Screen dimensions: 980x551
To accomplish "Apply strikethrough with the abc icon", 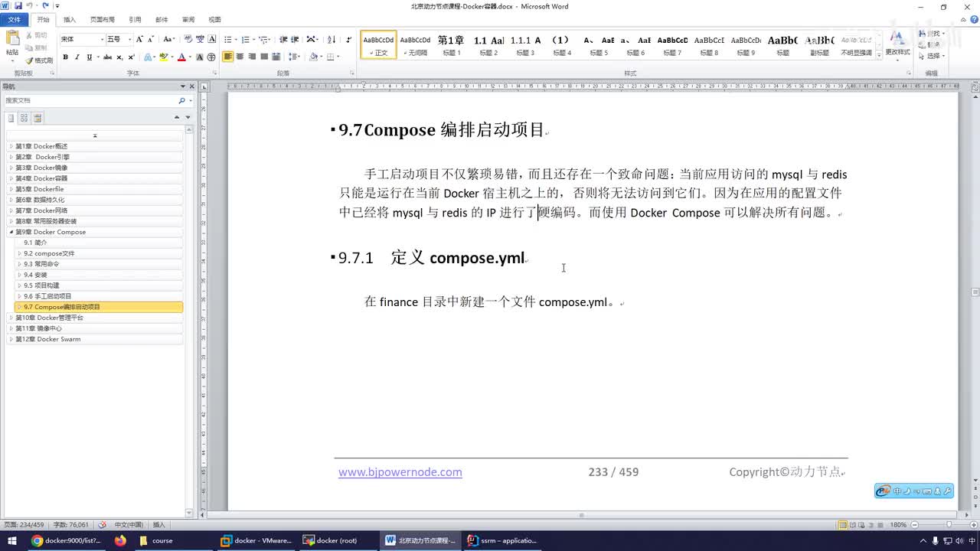I will tap(107, 57).
